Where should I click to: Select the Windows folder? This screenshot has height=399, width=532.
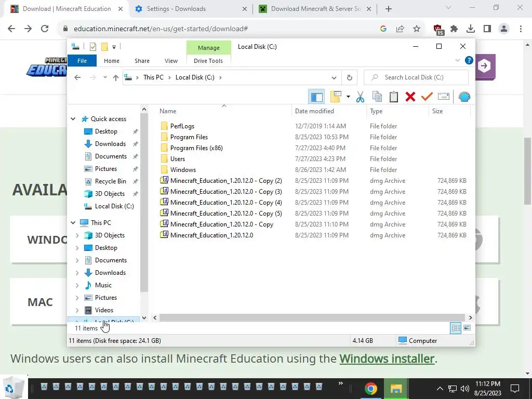pos(183,170)
